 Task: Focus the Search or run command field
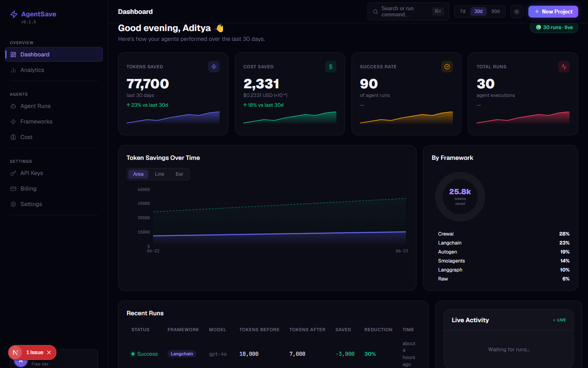click(x=408, y=11)
